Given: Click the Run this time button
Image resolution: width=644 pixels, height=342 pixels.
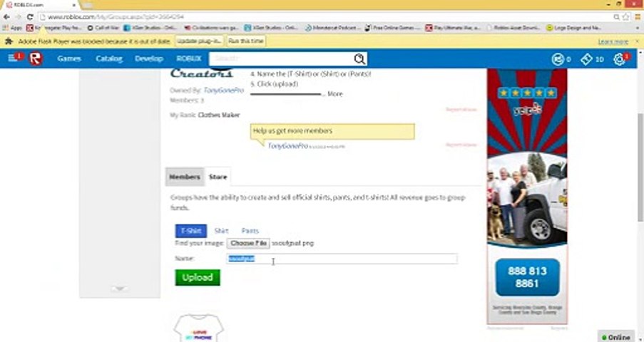Looking at the screenshot, I should (245, 41).
